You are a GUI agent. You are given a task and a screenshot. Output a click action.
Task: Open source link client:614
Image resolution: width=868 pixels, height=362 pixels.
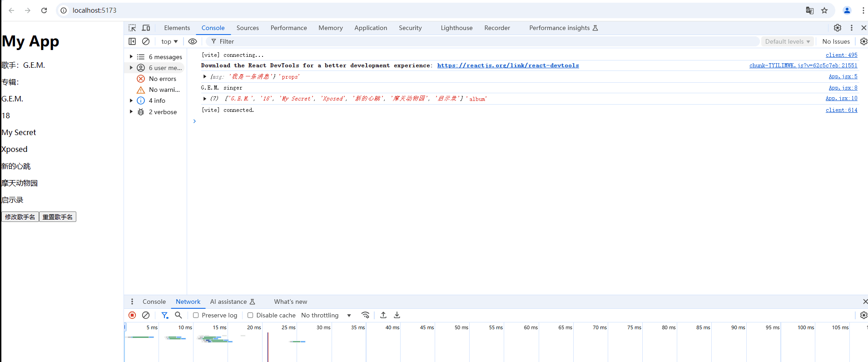(841, 110)
